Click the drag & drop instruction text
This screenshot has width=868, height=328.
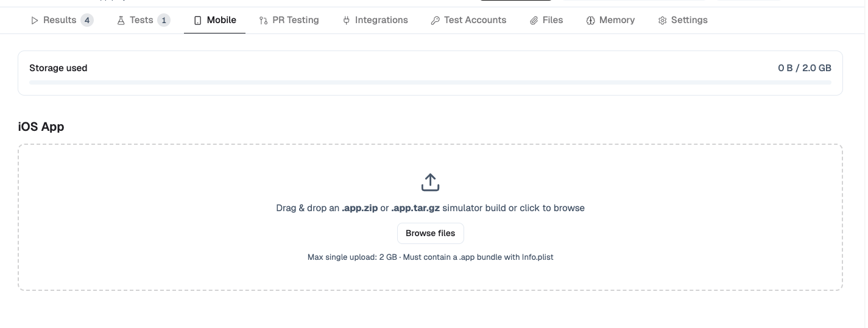point(430,208)
